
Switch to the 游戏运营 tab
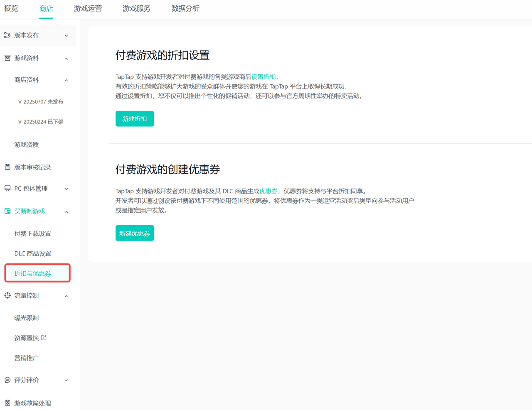(88, 9)
